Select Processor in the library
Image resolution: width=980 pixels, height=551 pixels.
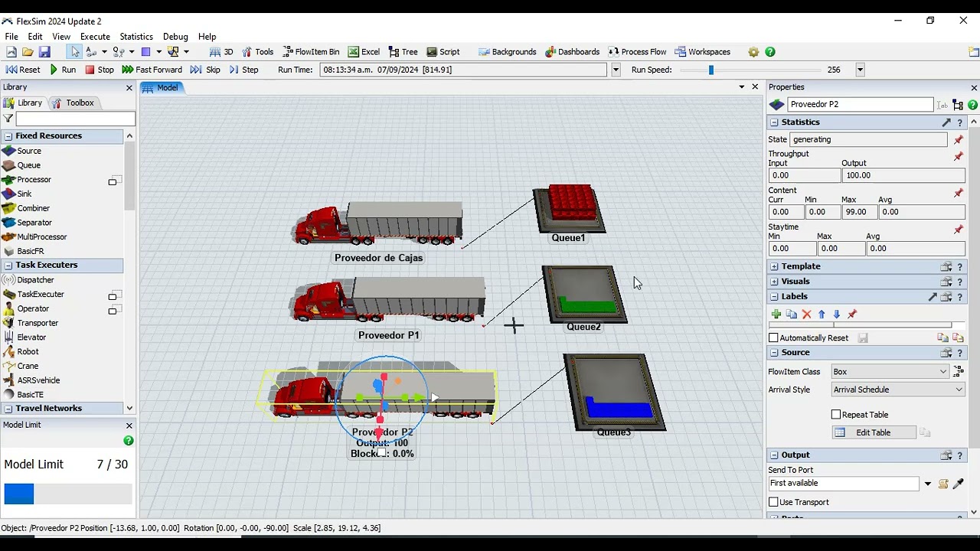(34, 180)
